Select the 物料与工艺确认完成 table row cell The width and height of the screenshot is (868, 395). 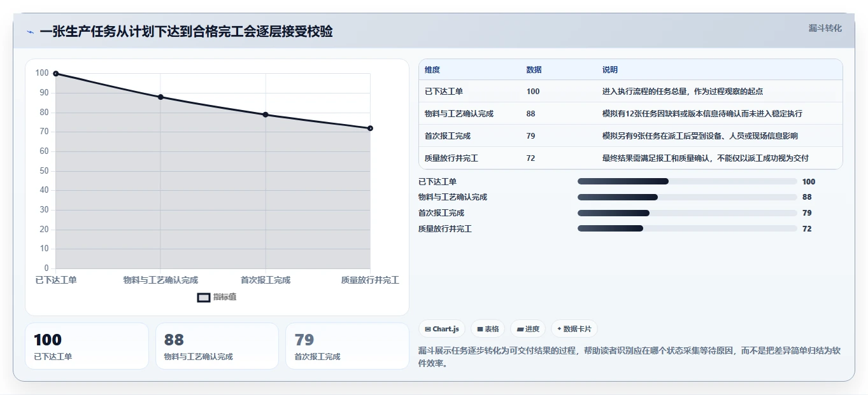459,114
